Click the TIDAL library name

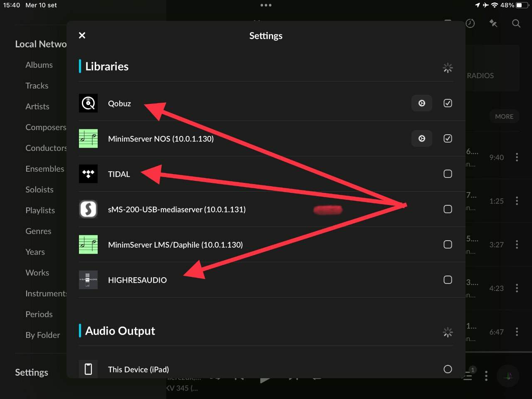pyautogui.click(x=119, y=174)
